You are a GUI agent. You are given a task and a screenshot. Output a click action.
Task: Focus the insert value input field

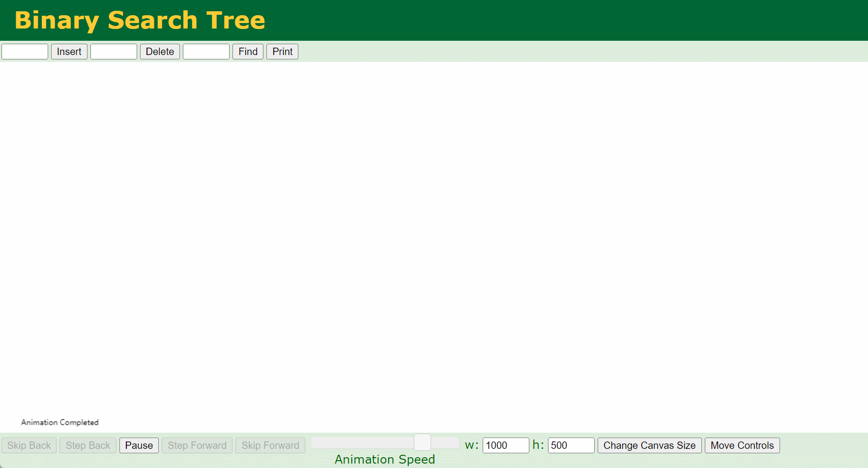pos(25,52)
